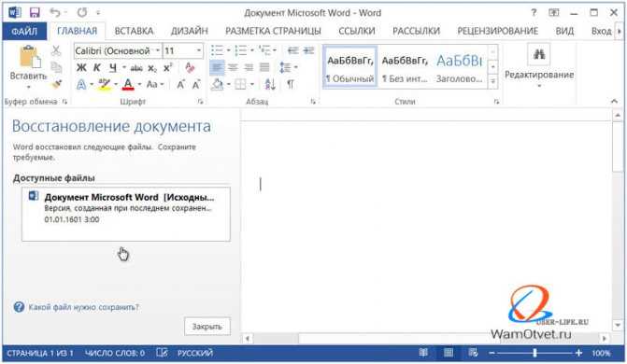Select the recovered 'Документ Microsoft Word' file

(126, 214)
